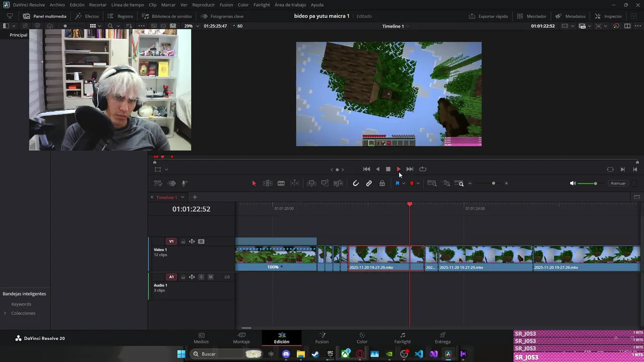
Task: Add a new timeline tab with plus
Action: click(x=195, y=197)
